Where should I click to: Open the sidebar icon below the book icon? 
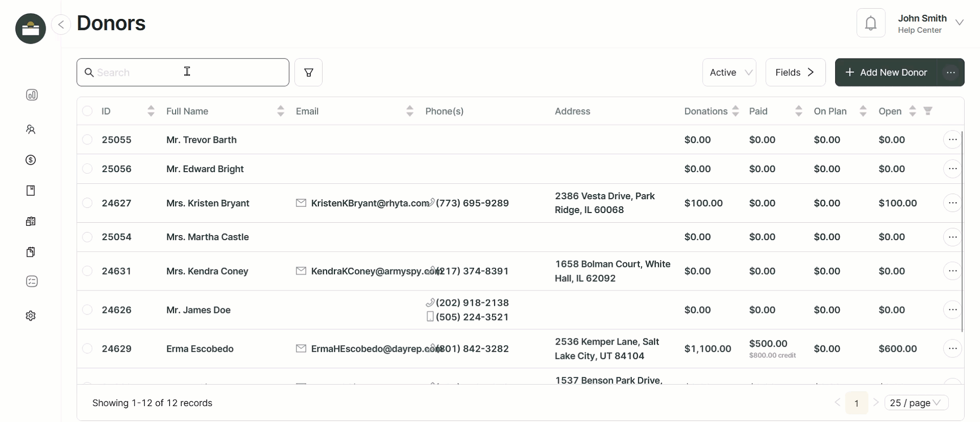tap(31, 221)
